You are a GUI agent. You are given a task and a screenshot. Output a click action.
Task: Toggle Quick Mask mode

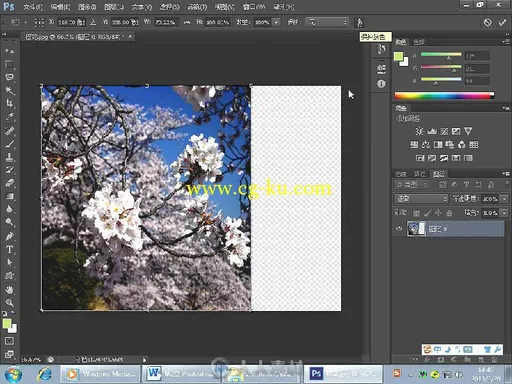(x=9, y=341)
